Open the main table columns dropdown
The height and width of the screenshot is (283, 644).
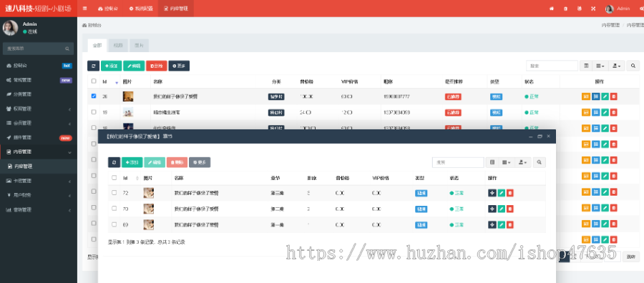600,66
